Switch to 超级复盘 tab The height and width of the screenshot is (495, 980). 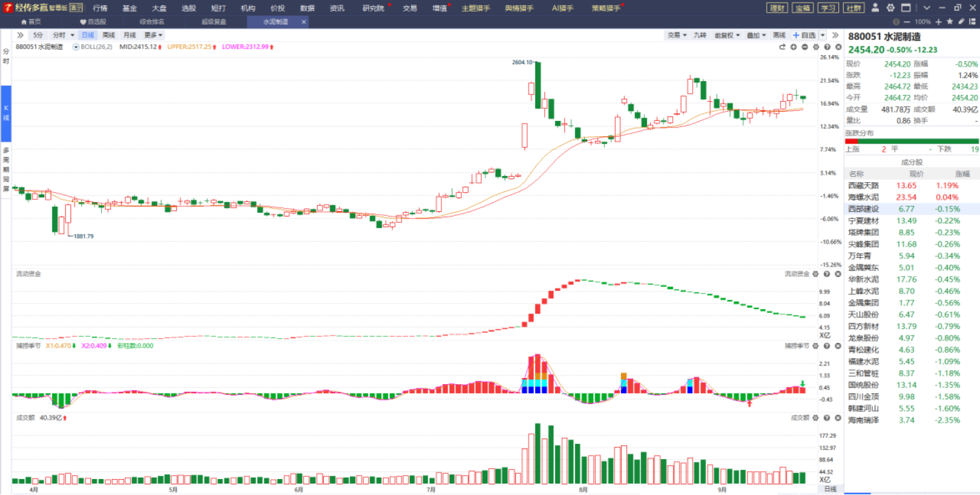214,22
